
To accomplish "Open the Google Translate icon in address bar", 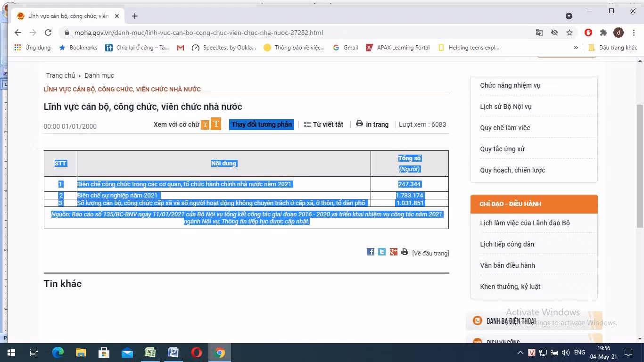I will (539, 33).
